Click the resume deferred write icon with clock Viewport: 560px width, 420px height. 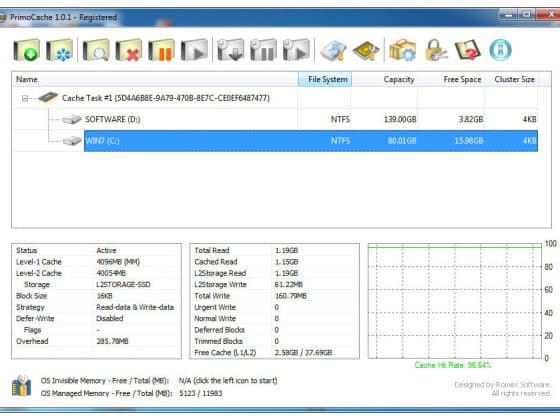pos(296,50)
